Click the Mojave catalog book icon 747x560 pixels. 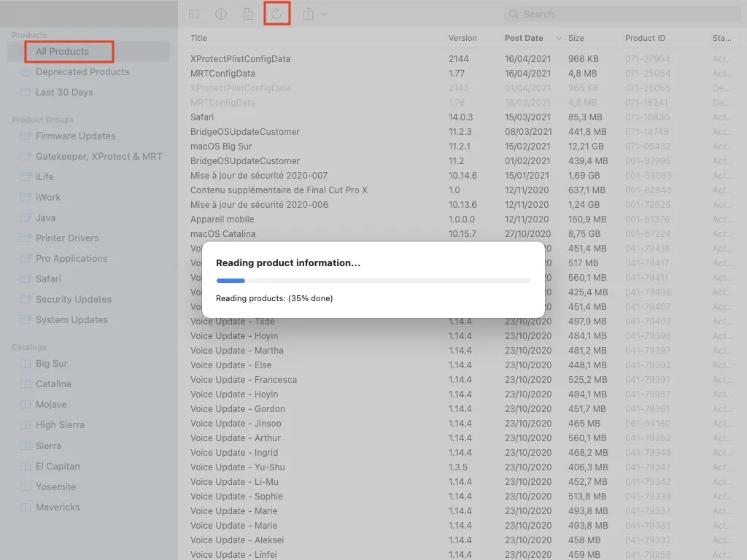coord(26,405)
